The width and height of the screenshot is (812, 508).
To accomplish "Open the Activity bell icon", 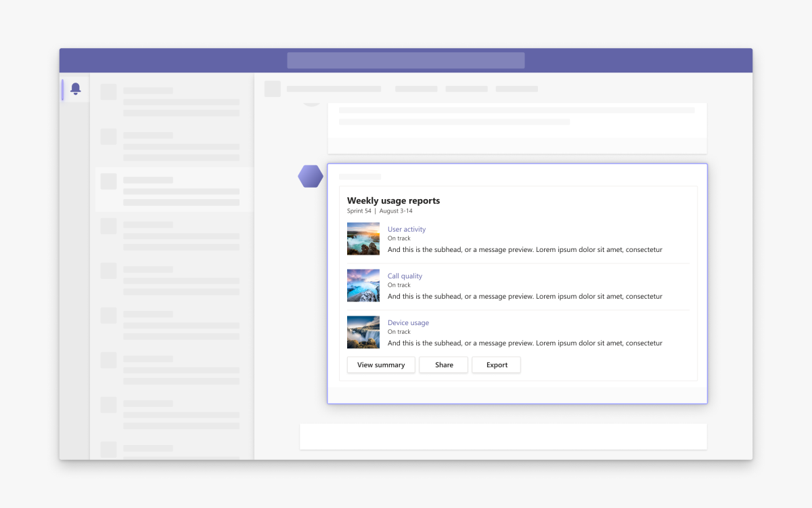I will pyautogui.click(x=75, y=89).
